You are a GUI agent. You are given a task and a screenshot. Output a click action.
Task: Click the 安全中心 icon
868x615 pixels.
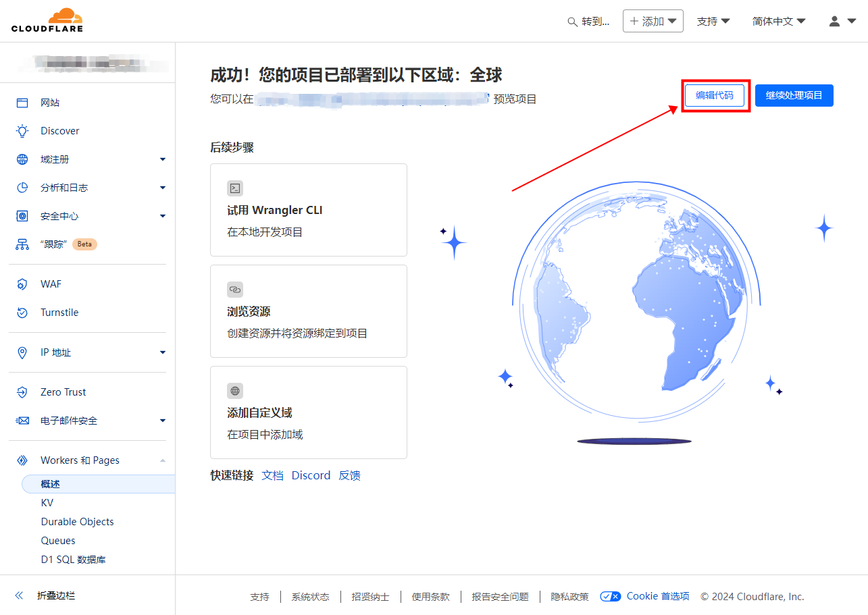pyautogui.click(x=22, y=216)
